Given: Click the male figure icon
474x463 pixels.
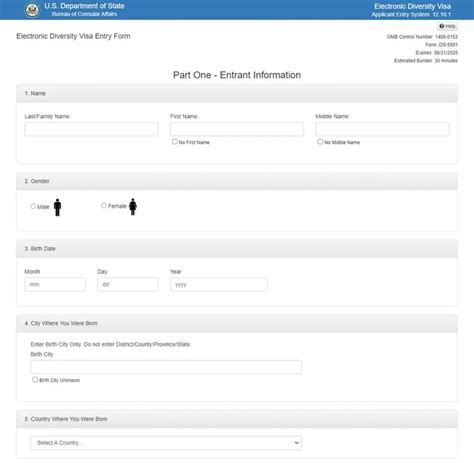Looking at the screenshot, I should point(57,207).
